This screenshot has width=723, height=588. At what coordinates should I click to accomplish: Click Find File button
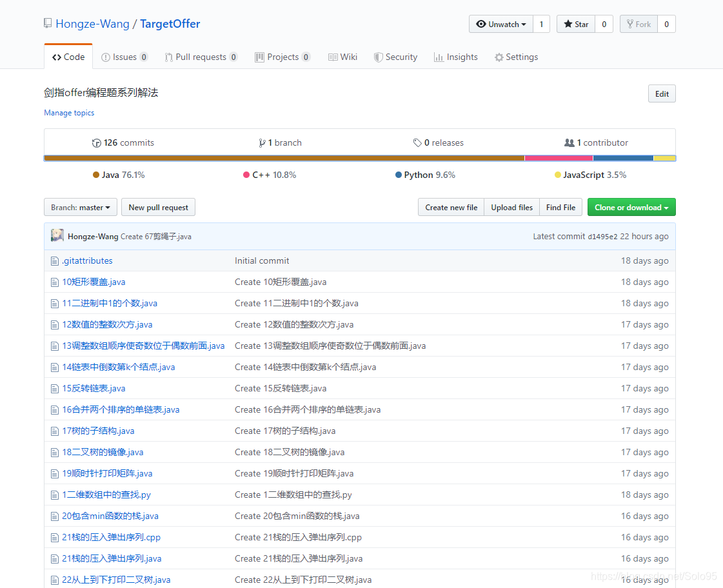(560, 208)
